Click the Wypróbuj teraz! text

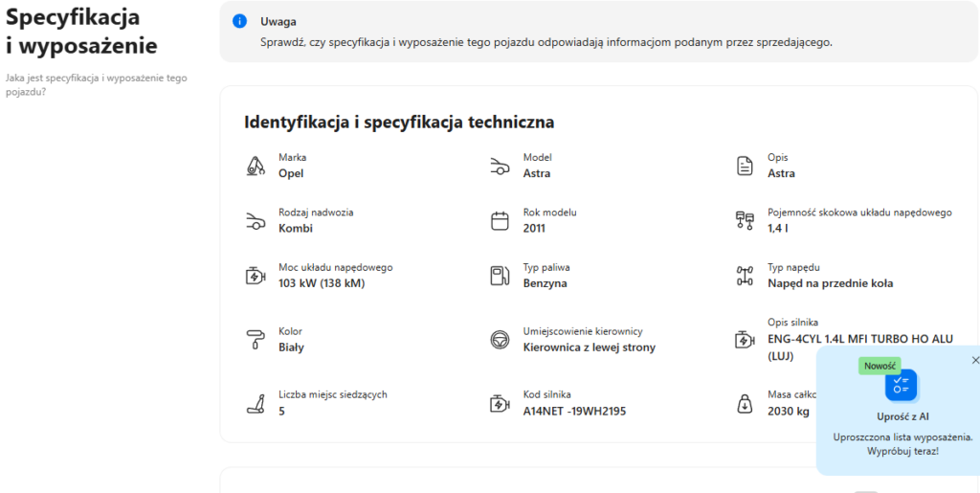click(902, 450)
